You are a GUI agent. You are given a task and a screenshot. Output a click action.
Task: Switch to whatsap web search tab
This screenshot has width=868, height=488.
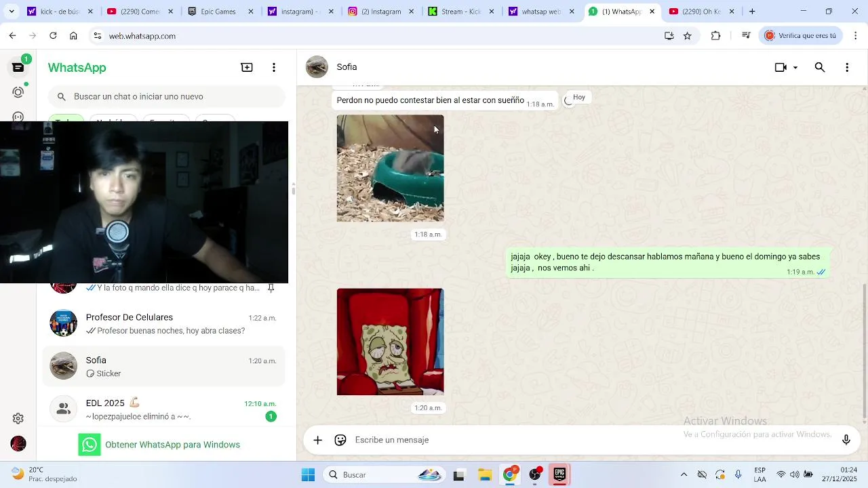pos(541,12)
